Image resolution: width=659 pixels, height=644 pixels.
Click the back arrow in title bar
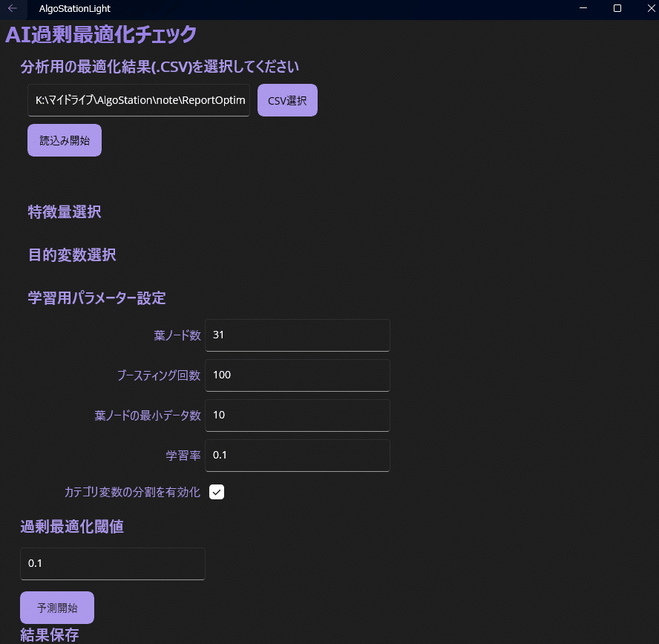(x=13, y=8)
